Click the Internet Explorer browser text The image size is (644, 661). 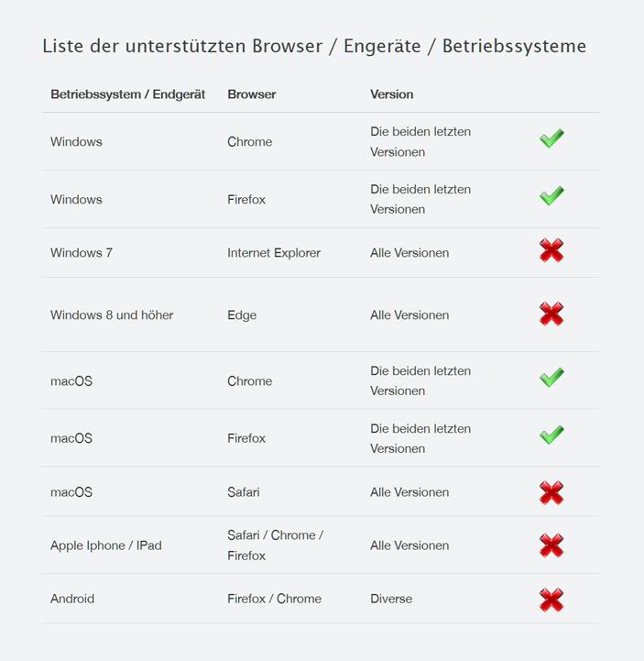coord(274,253)
